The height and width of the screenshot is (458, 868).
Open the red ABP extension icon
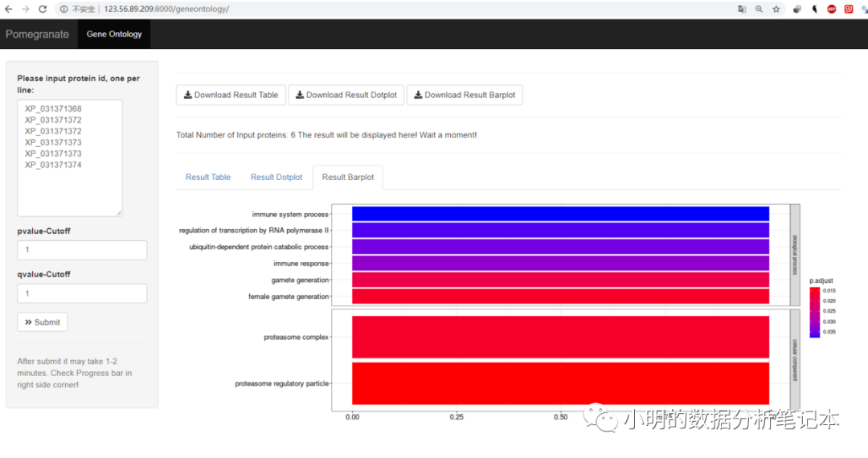tap(832, 9)
